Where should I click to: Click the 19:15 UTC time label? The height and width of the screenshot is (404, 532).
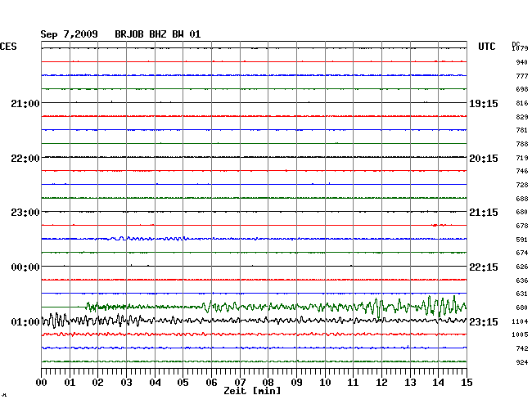pos(484,104)
